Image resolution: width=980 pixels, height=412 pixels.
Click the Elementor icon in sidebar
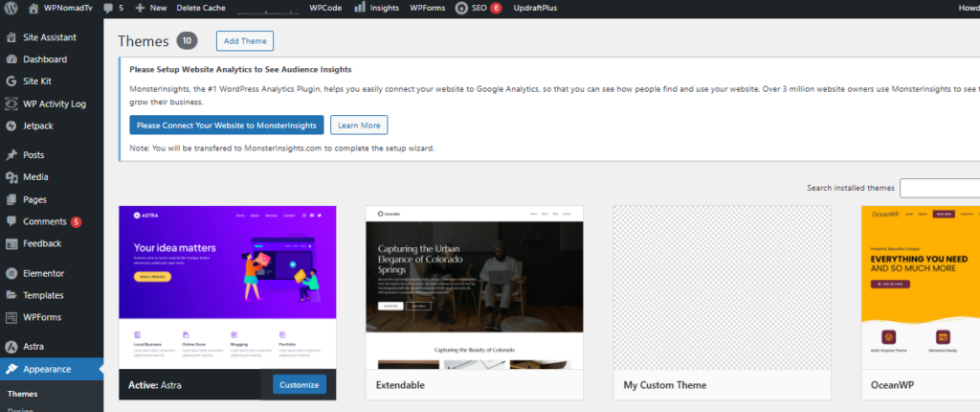pos(11,273)
